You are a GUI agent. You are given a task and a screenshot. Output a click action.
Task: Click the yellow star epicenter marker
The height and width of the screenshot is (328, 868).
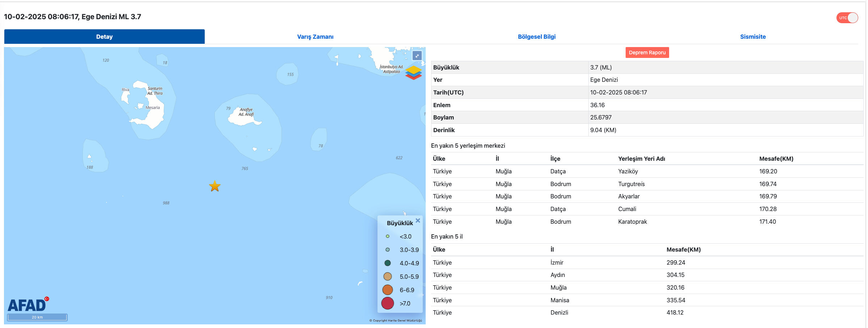[x=215, y=186]
